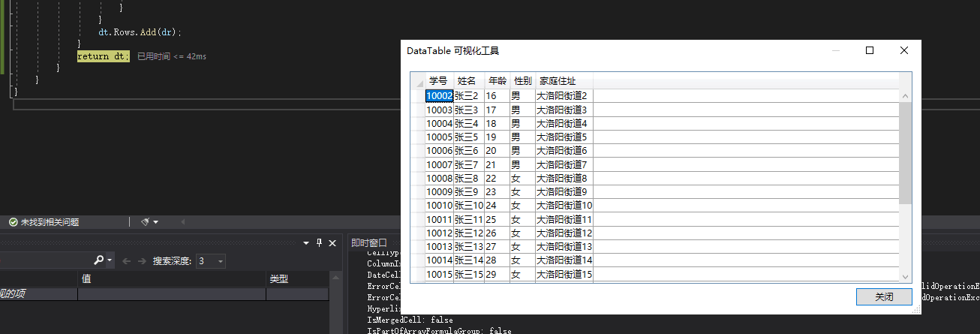Image resolution: width=980 pixels, height=334 pixels.
Task: Select the cell 10007
Action: coord(439,164)
